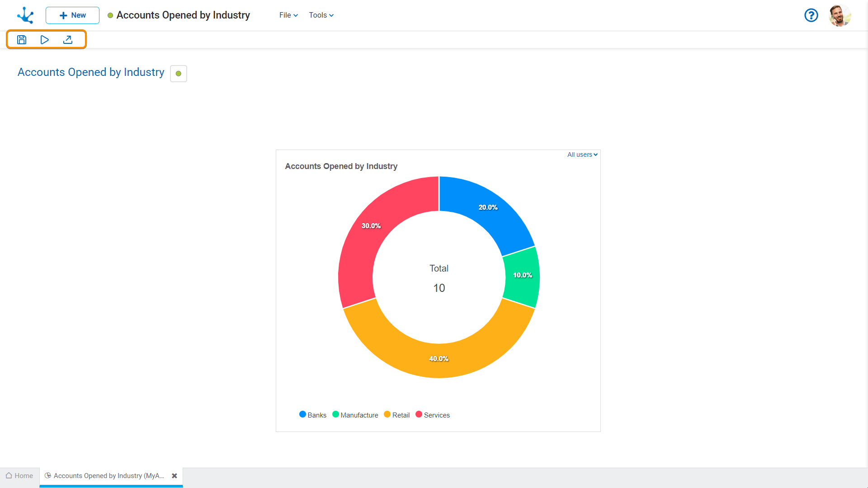868x488 pixels.
Task: Click the run play icon
Action: tap(44, 40)
